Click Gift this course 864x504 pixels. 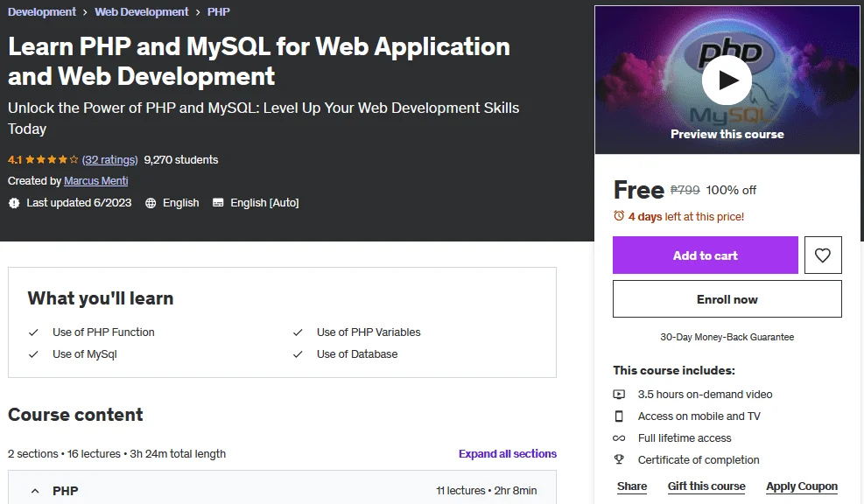pos(706,486)
